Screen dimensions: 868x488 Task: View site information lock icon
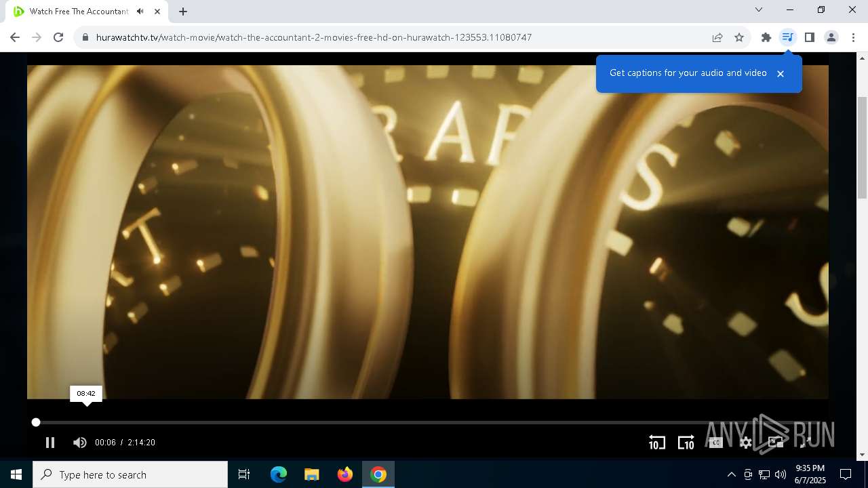85,37
